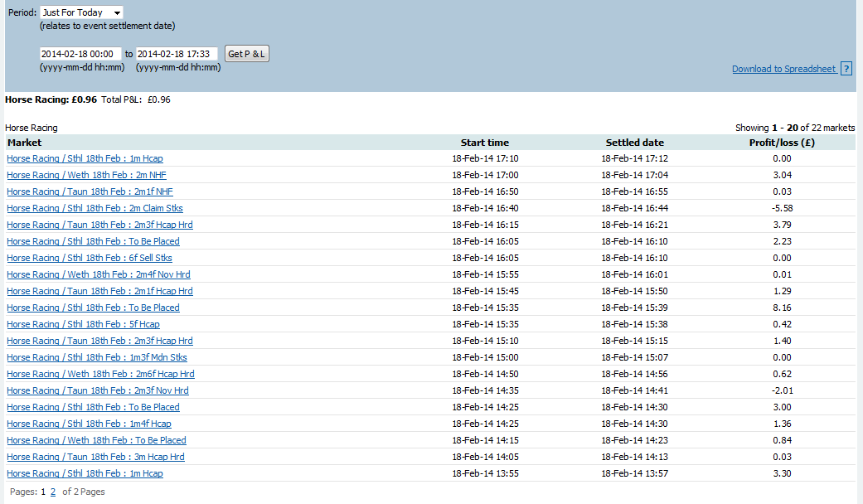
Task: Open the Download to Spreadsheet link
Action: click(x=784, y=69)
